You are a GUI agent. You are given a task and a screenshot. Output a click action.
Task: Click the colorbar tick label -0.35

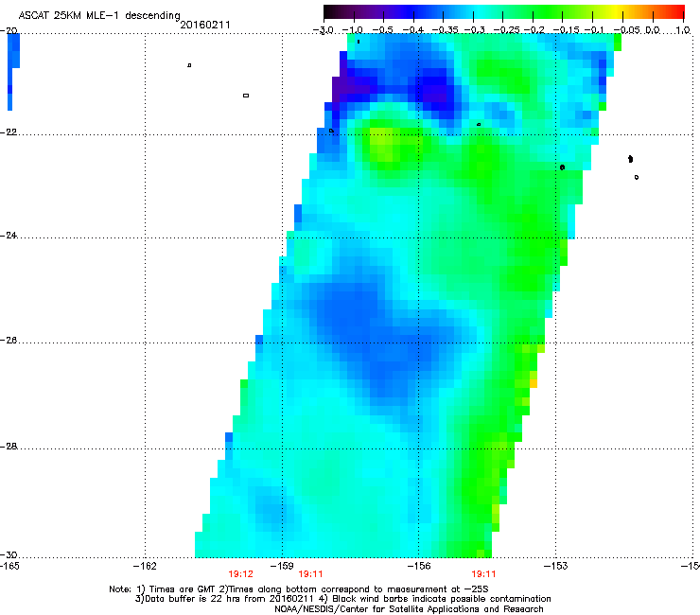pyautogui.click(x=446, y=30)
